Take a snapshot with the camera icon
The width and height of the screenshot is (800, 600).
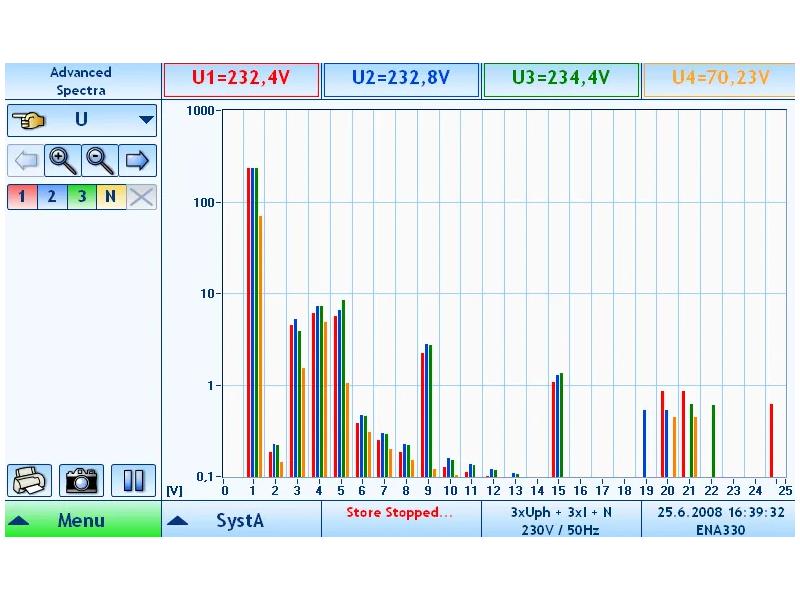coord(82,480)
